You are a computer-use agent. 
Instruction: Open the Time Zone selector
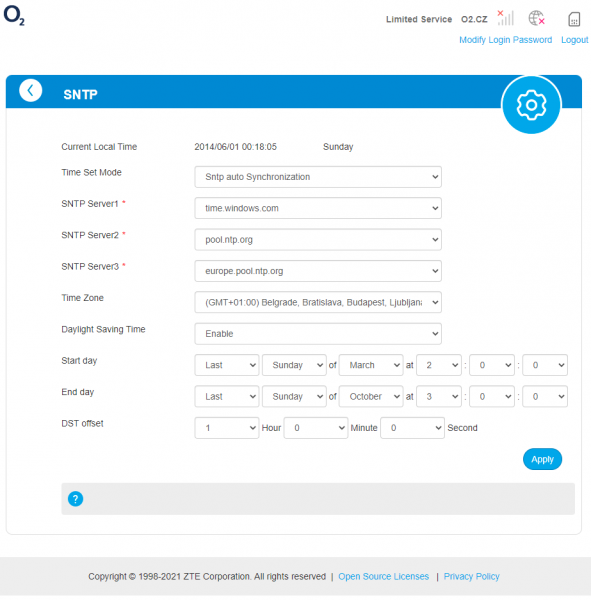(318, 302)
